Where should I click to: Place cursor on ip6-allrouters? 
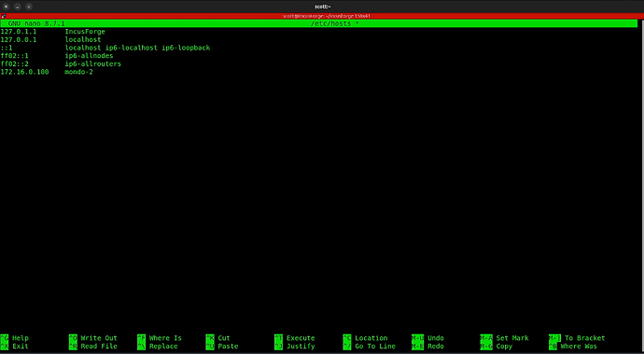point(93,64)
